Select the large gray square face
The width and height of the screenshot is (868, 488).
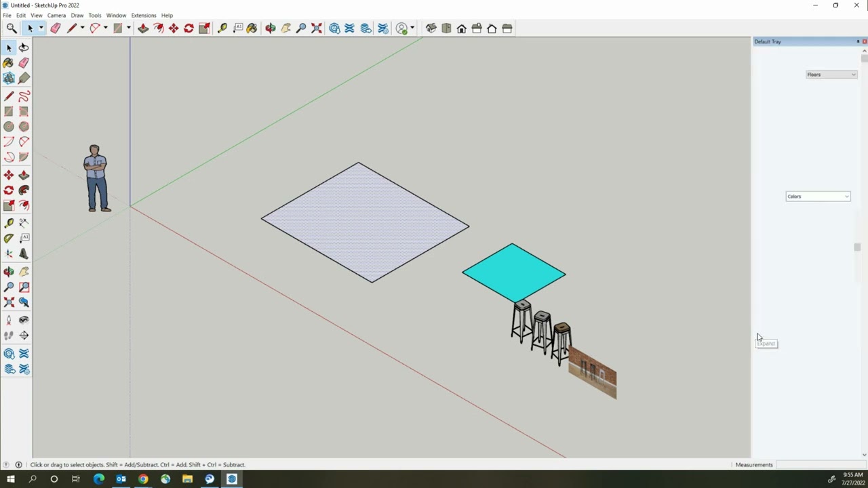coord(365,222)
